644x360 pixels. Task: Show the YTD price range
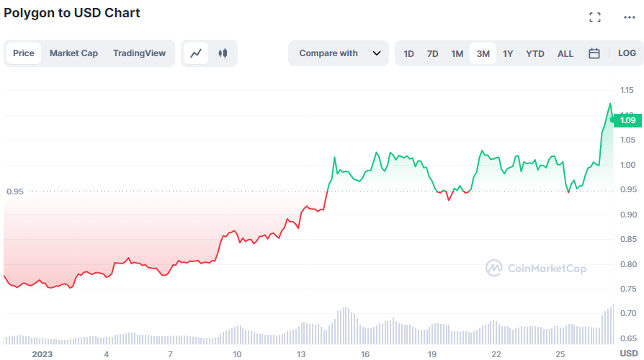[535, 53]
